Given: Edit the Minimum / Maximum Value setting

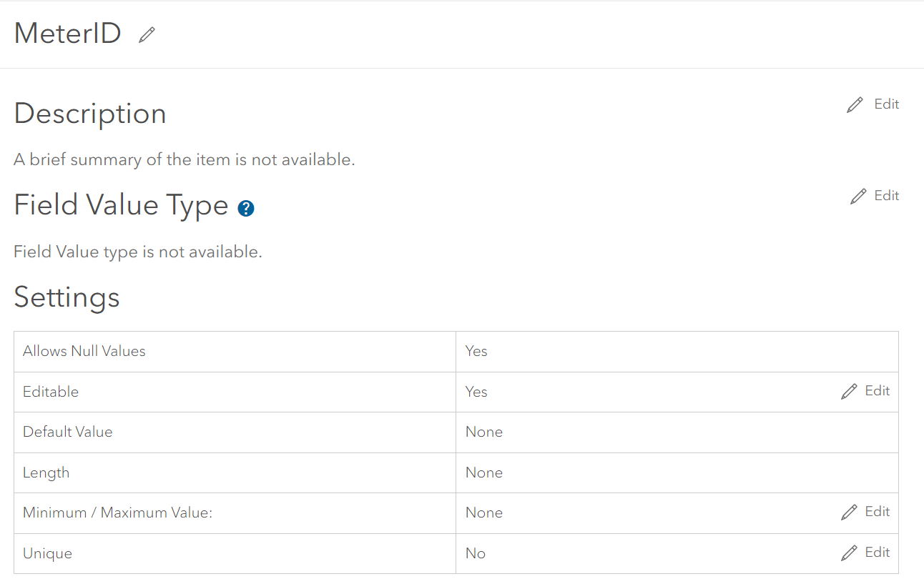Looking at the screenshot, I should point(878,512).
